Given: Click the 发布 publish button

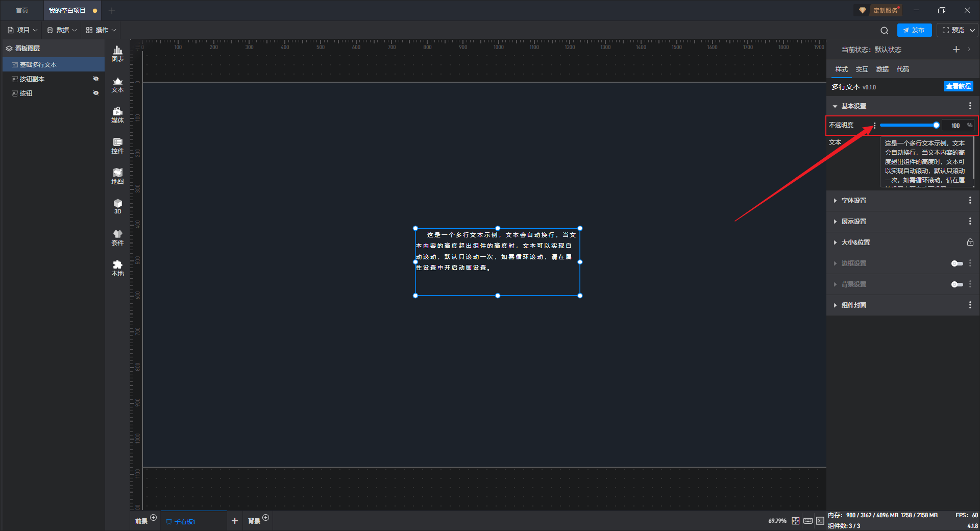Looking at the screenshot, I should pyautogui.click(x=914, y=30).
